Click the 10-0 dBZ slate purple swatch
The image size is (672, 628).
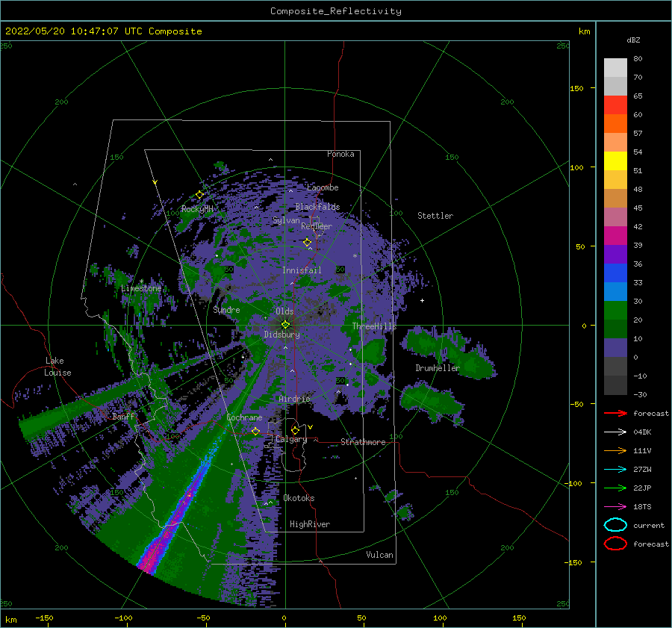pyautogui.click(x=615, y=348)
